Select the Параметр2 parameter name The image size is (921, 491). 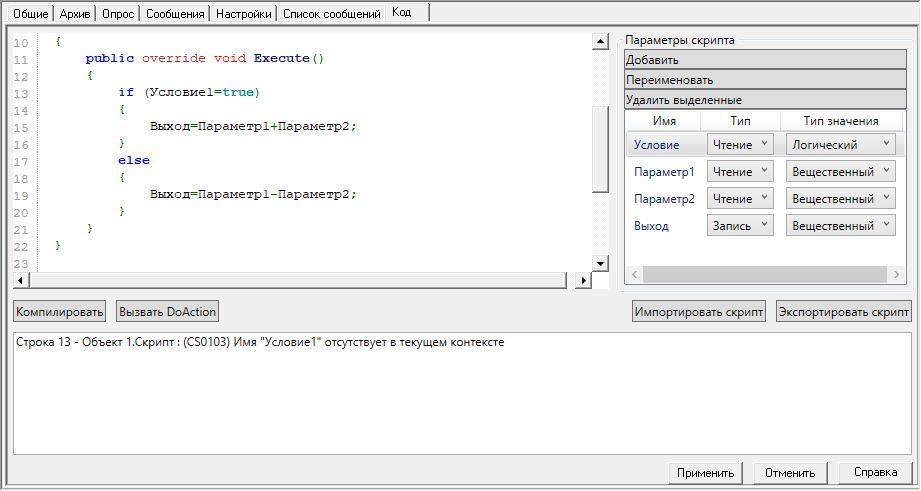pos(664,199)
